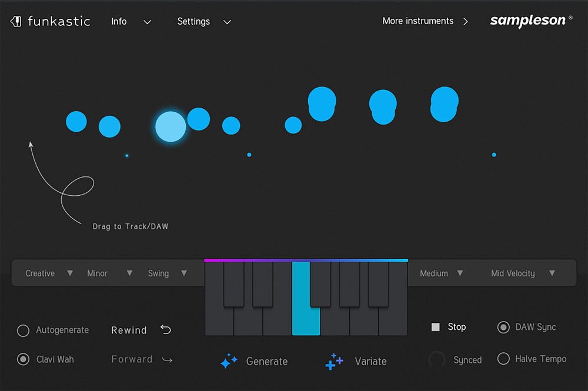Click the arrow beside Creative
588x391 pixels.
coord(70,273)
